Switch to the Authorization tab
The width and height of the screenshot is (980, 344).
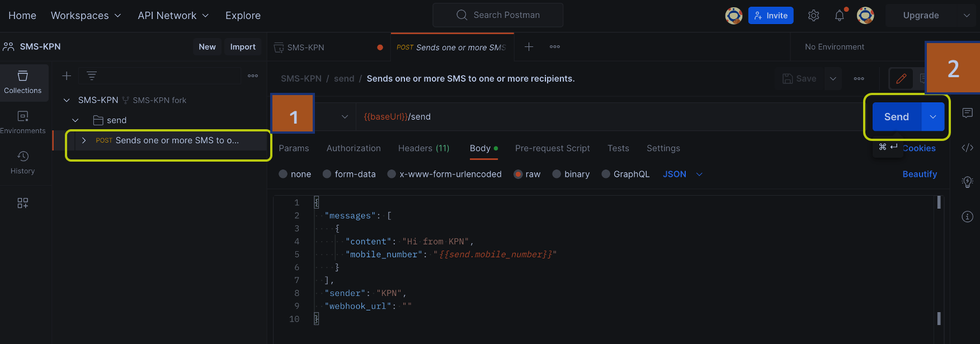click(354, 148)
